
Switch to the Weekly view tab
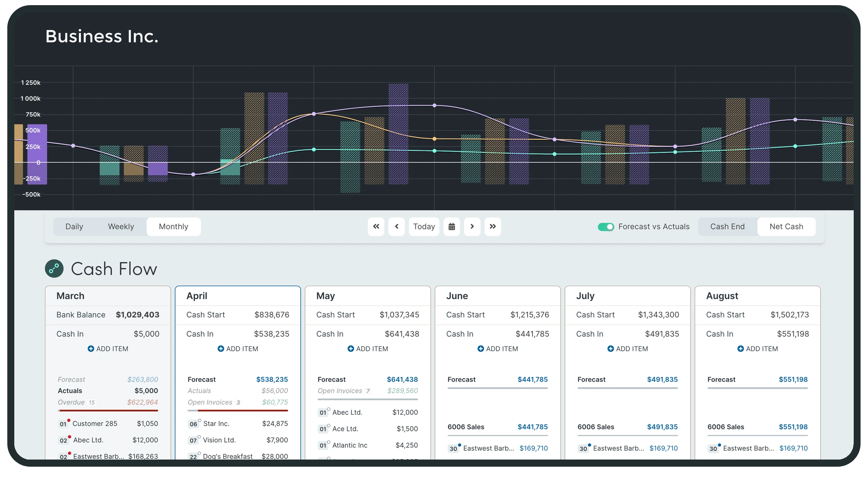tap(121, 227)
